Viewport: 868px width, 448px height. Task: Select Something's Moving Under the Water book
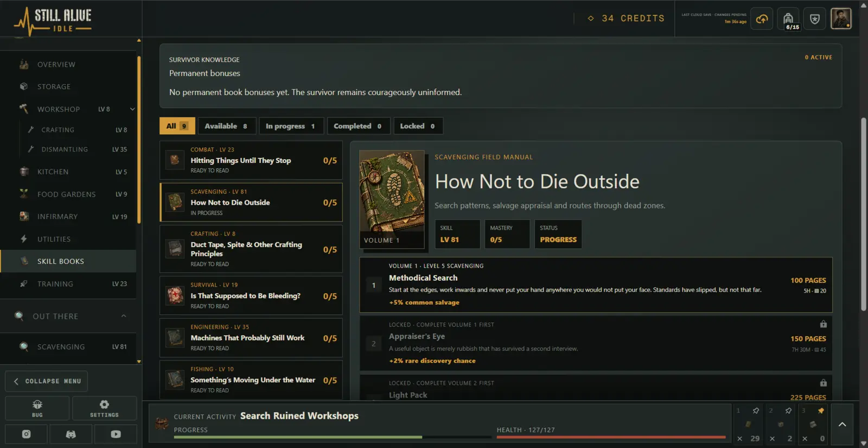click(x=251, y=380)
